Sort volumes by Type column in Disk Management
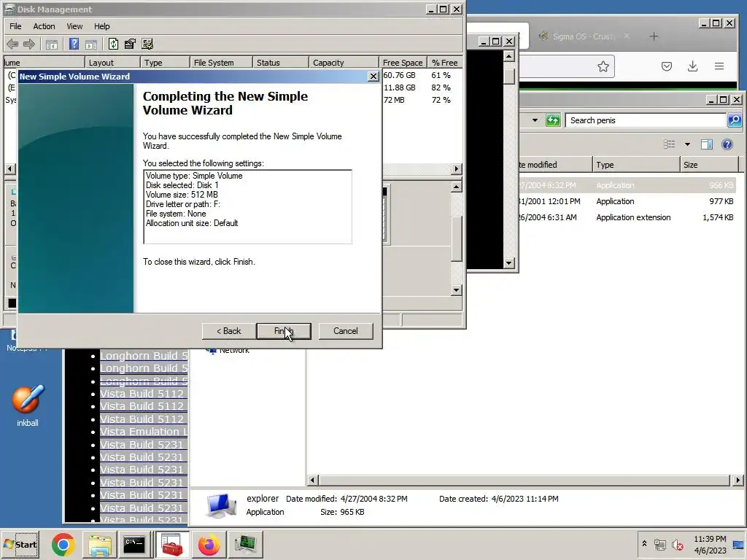The image size is (747, 560). click(x=166, y=63)
